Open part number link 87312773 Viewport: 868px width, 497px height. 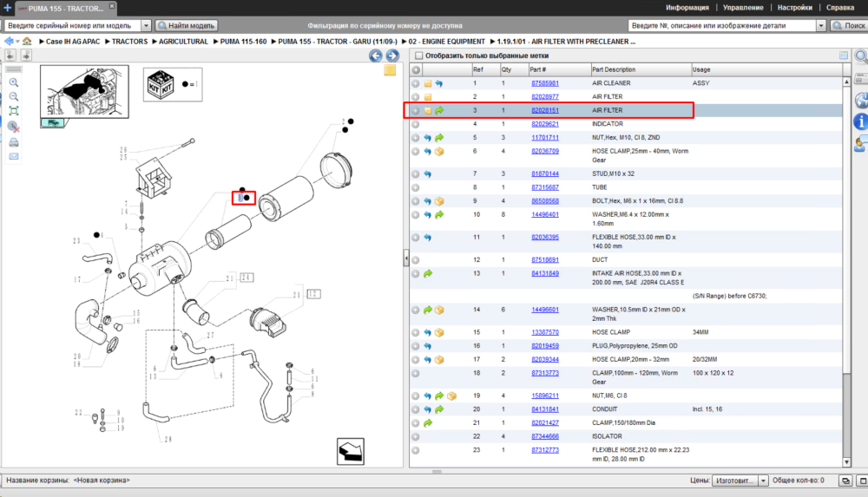pyautogui.click(x=545, y=450)
